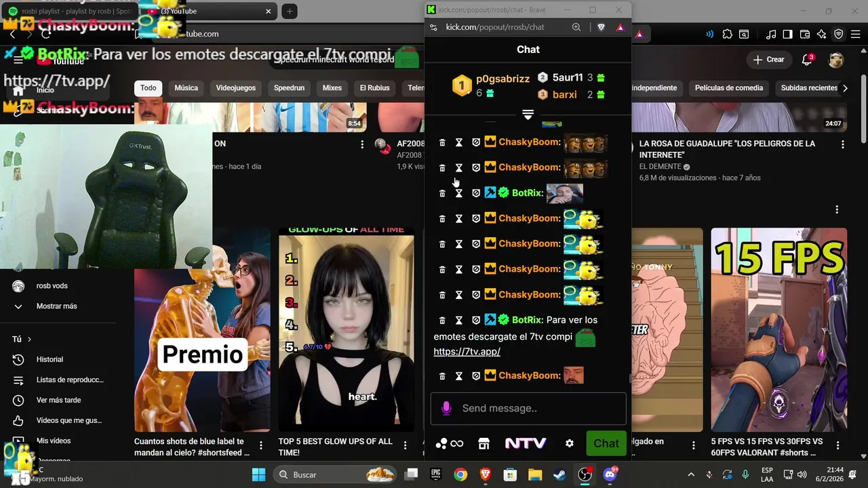The height and width of the screenshot is (488, 868).
Task: Show hidden system tray icons chevron
Action: 691,474
